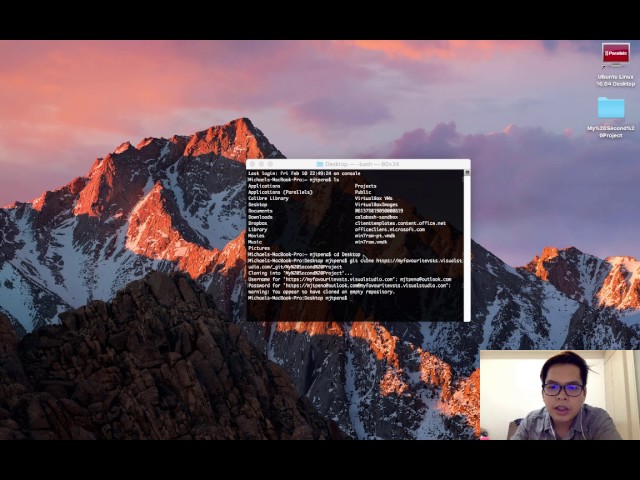This screenshot has height=480, width=640.
Task: Click the Terminal vertical scrollbar
Action: pos(467,245)
